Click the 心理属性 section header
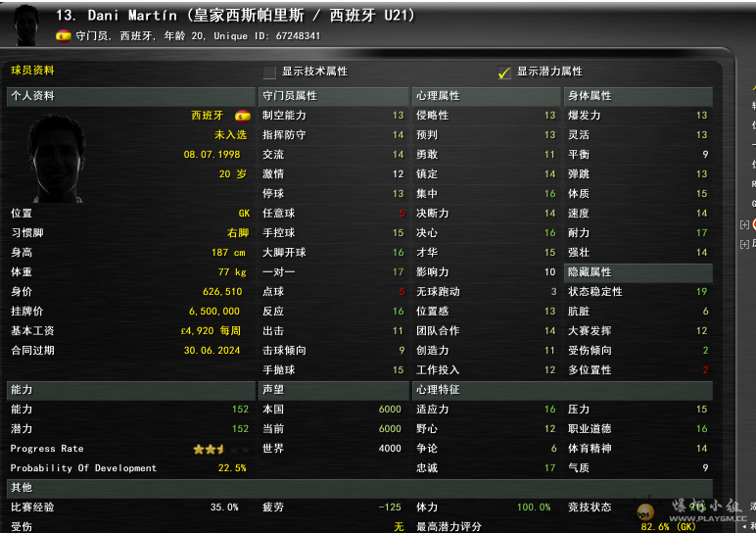Image resolution: width=756 pixels, height=533 pixels. tap(486, 96)
